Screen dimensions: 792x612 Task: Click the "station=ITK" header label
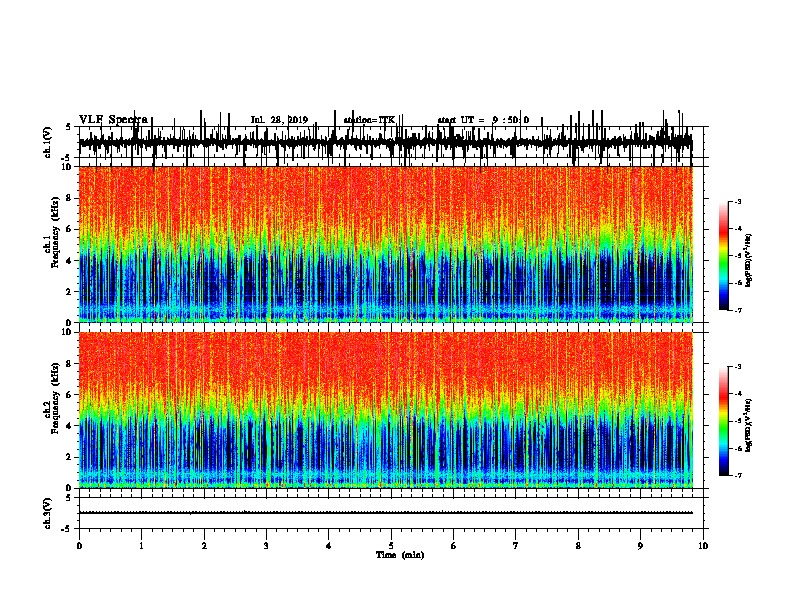click(x=369, y=120)
